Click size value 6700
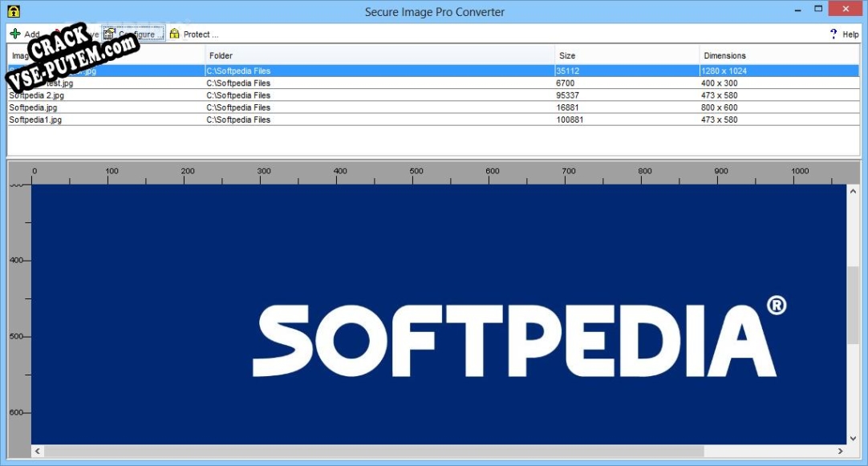 (566, 83)
